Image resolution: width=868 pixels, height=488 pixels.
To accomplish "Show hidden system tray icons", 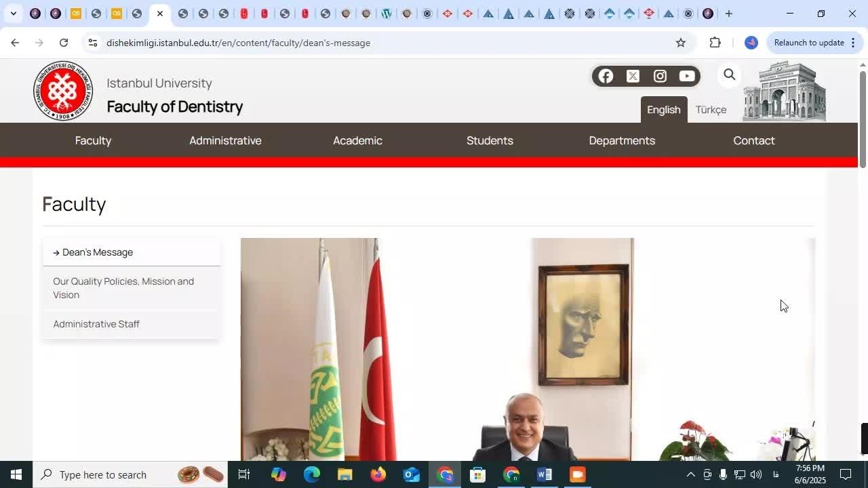I will 690,474.
